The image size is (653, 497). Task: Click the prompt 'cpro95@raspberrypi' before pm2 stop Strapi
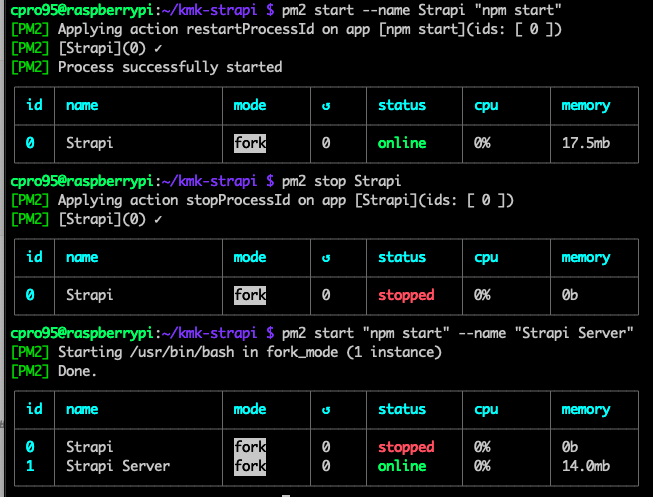[82, 181]
